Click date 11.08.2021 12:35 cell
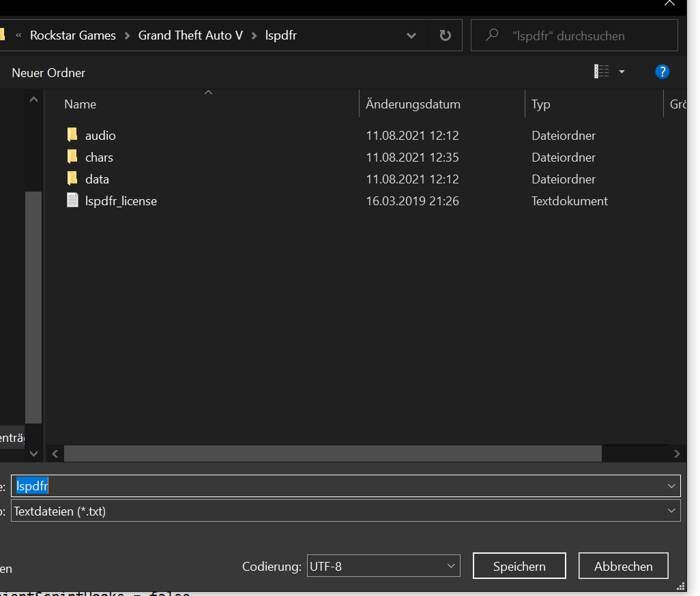 pos(413,158)
